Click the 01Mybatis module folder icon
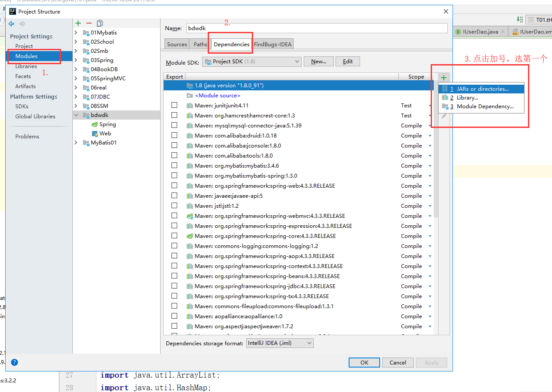Image resolution: width=552 pixels, height=392 pixels. point(86,33)
